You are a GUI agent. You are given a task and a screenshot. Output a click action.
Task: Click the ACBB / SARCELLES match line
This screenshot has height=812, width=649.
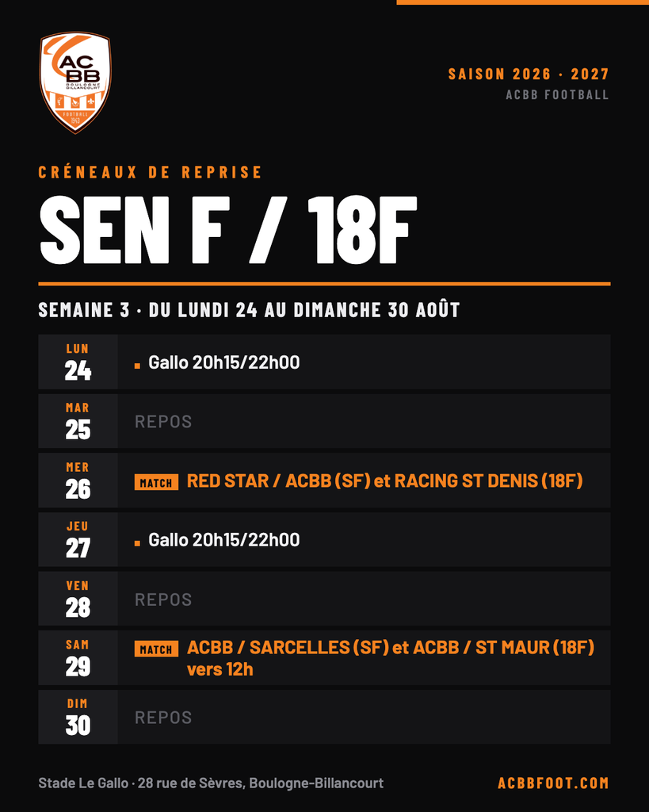point(390,658)
